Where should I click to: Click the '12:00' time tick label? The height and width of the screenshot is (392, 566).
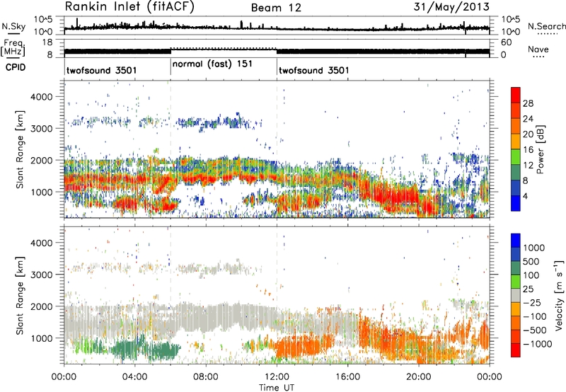pyautogui.click(x=277, y=377)
